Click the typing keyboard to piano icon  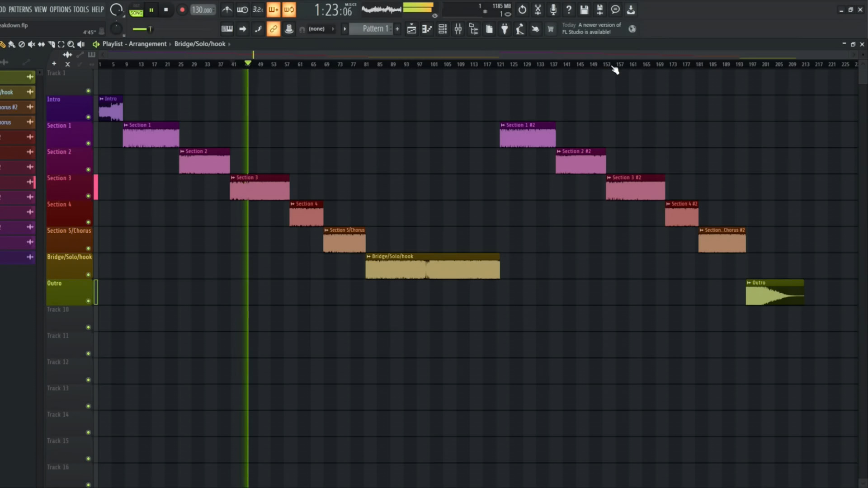pyautogui.click(x=227, y=29)
